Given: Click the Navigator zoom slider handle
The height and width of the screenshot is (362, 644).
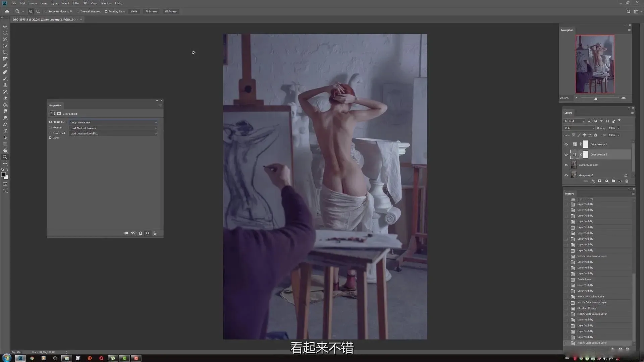Looking at the screenshot, I should [596, 99].
